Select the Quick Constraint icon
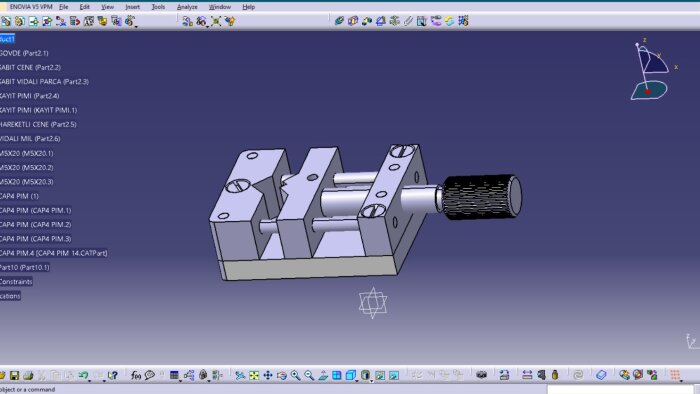The image size is (700, 394). click(x=422, y=21)
